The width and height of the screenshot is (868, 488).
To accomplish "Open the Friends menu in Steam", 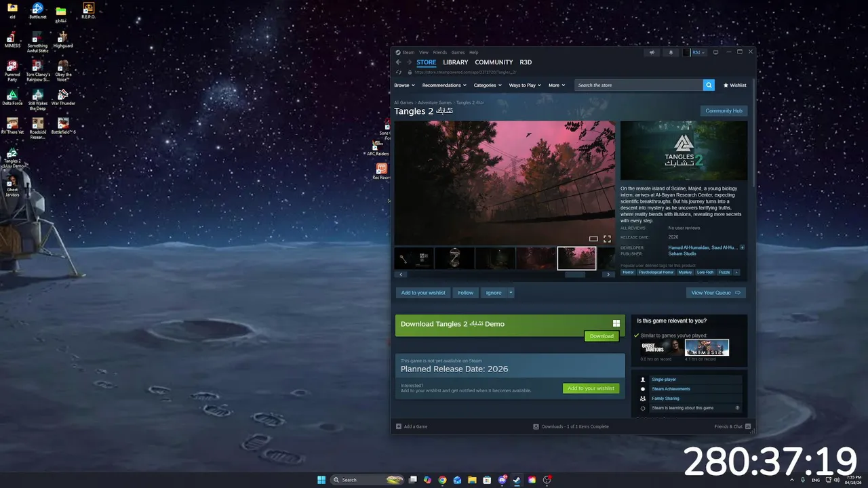I will coord(439,52).
